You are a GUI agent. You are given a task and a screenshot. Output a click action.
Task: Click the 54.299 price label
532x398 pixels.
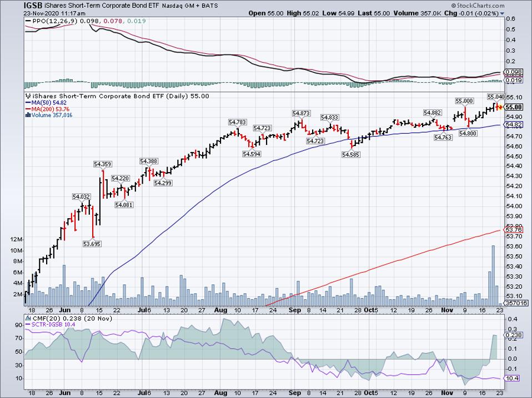tap(163, 183)
